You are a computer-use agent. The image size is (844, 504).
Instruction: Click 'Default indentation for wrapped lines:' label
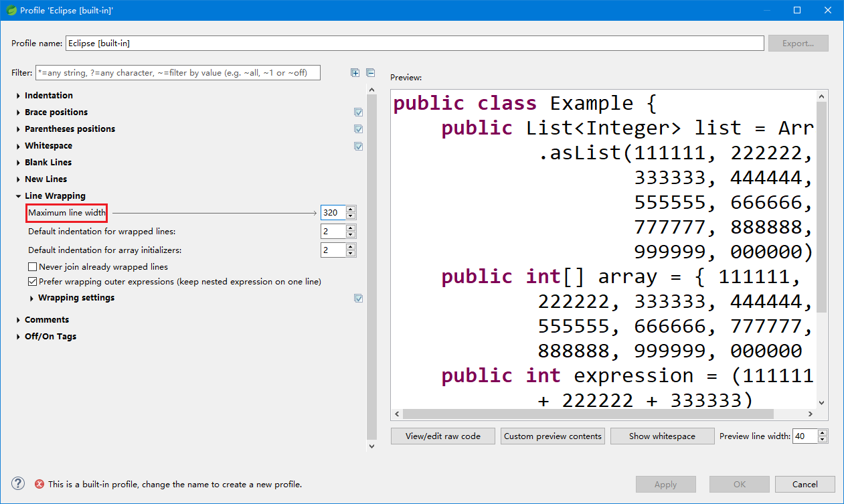point(102,232)
